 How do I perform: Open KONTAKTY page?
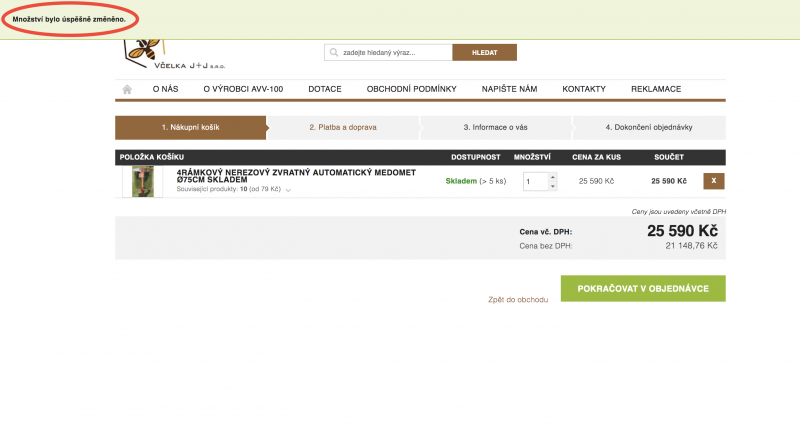tap(584, 89)
